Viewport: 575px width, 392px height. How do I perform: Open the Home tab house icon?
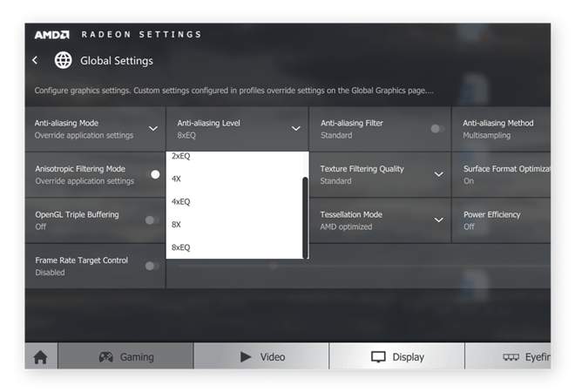pos(41,357)
